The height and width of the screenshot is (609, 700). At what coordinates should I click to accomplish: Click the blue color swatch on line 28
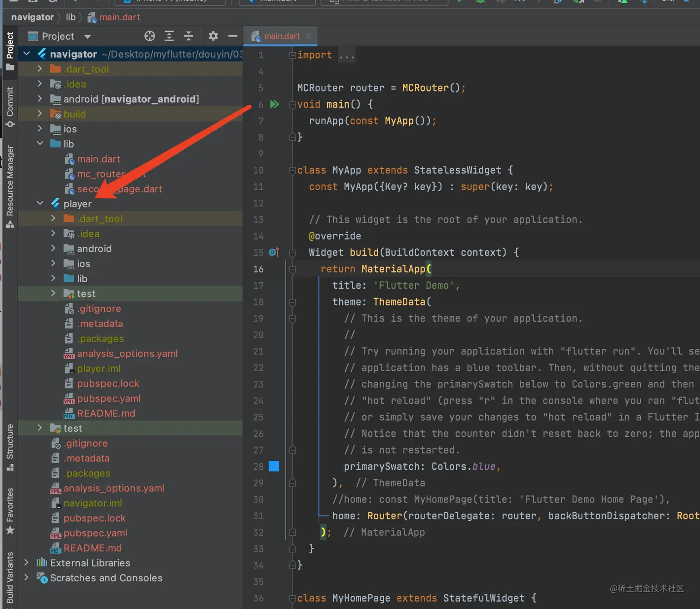pos(274,466)
